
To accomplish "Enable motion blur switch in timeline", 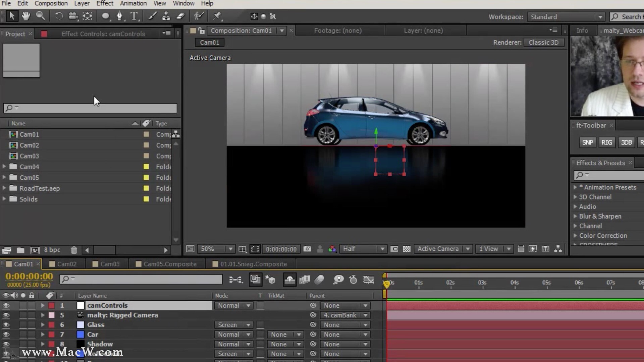I will 319,279.
